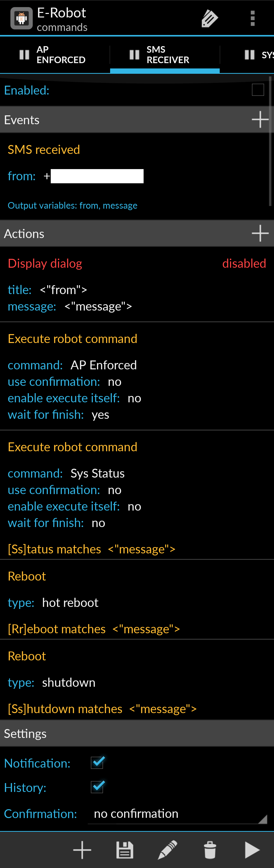Edit the command with the pencil icon
The width and height of the screenshot is (274, 868).
coord(167,849)
